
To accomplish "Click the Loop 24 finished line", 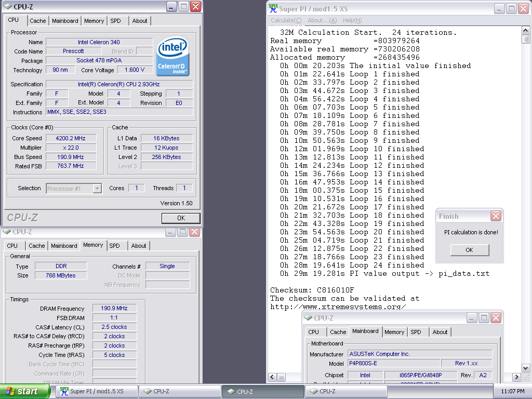I will (x=352, y=265).
